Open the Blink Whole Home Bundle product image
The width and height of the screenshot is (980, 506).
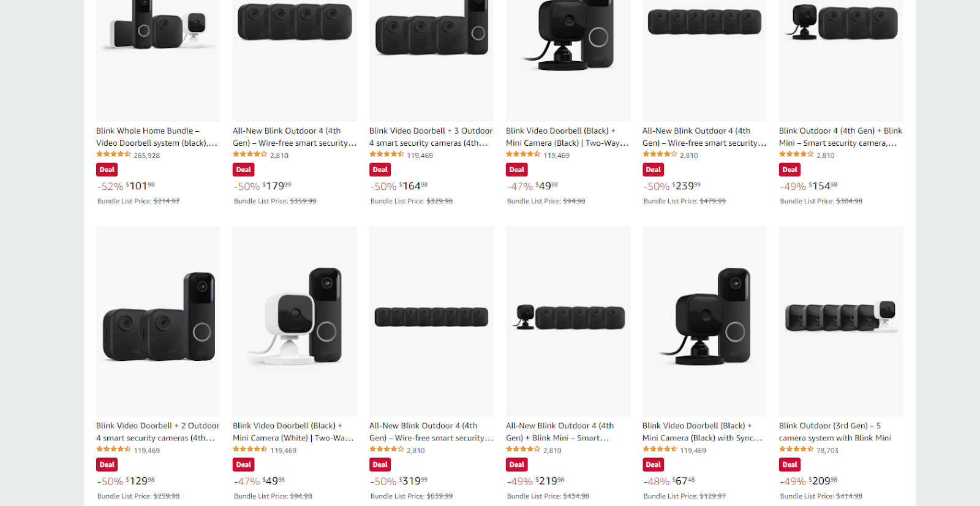pos(158,60)
